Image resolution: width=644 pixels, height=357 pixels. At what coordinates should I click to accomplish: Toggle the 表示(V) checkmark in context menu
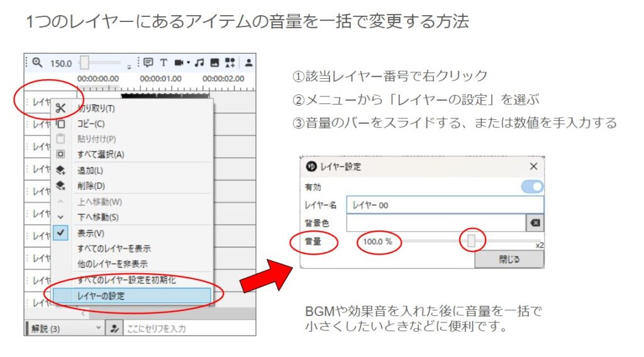tap(61, 233)
